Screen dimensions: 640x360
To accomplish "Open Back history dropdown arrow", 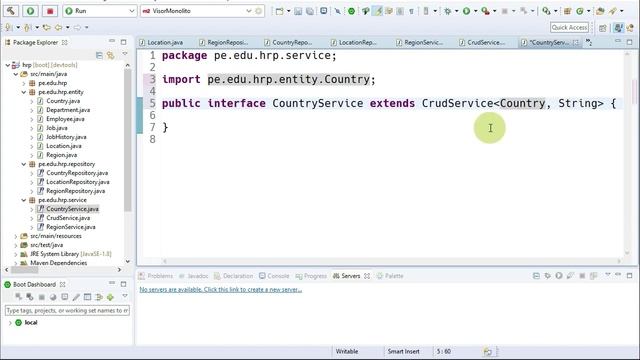I will [x=68, y=27].
